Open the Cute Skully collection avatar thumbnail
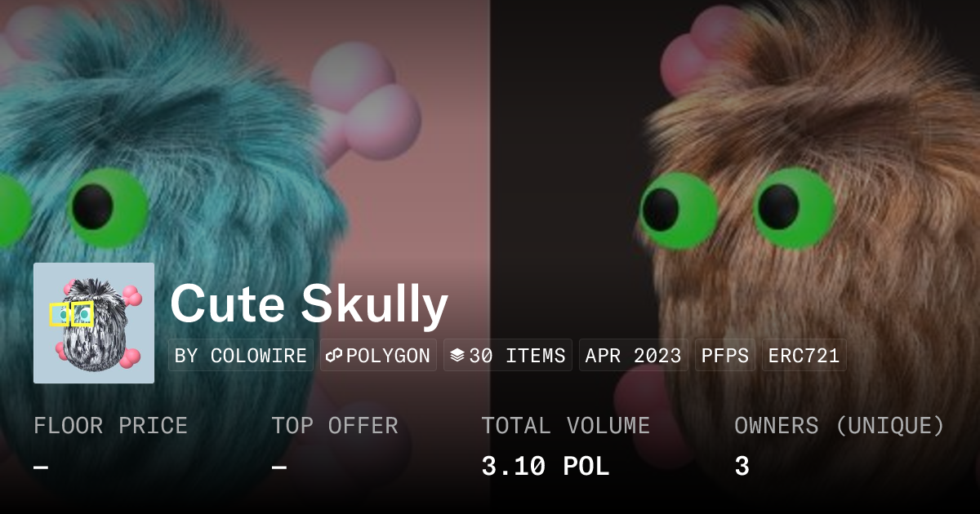This screenshot has width=980, height=514. [94, 323]
